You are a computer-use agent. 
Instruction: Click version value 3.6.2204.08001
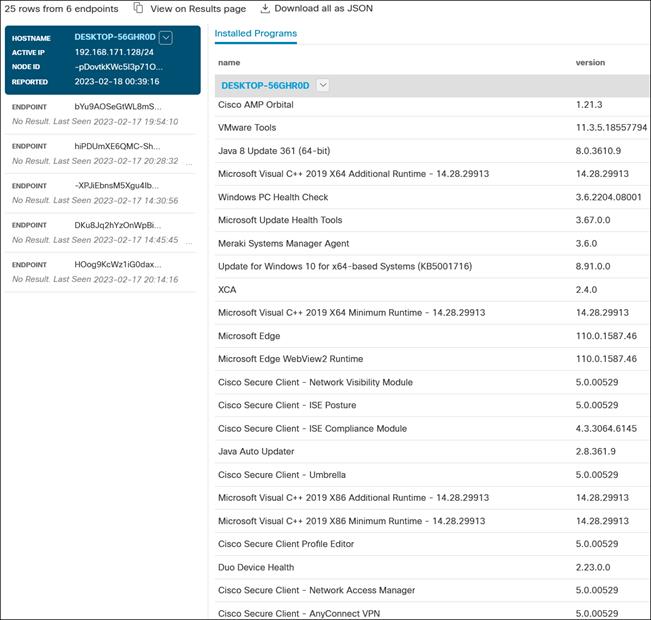tap(608, 197)
